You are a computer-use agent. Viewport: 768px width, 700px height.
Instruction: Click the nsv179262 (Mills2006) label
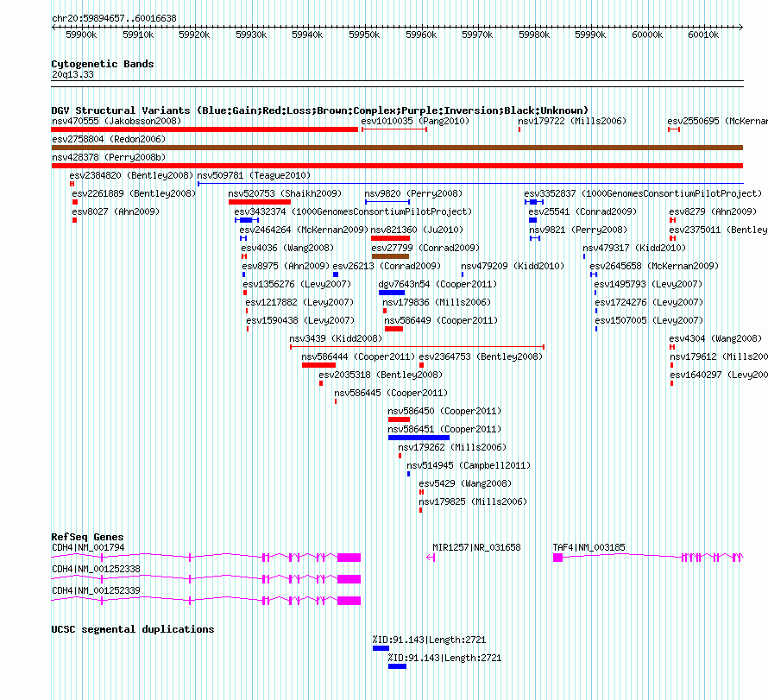(x=452, y=447)
